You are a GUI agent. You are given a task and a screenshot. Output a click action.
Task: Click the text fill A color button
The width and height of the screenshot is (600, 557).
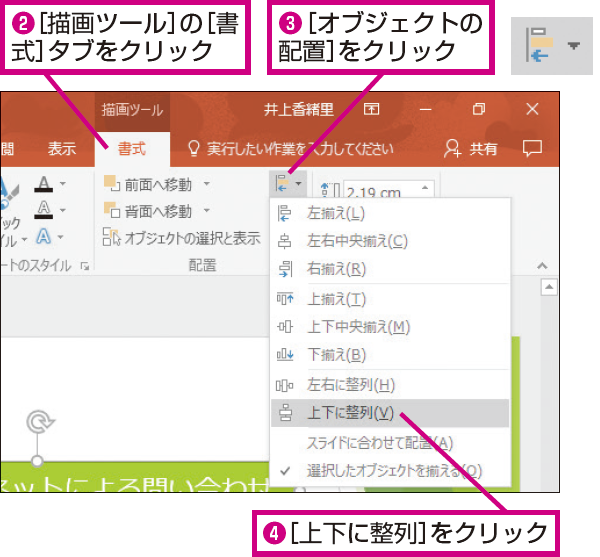tap(44, 184)
